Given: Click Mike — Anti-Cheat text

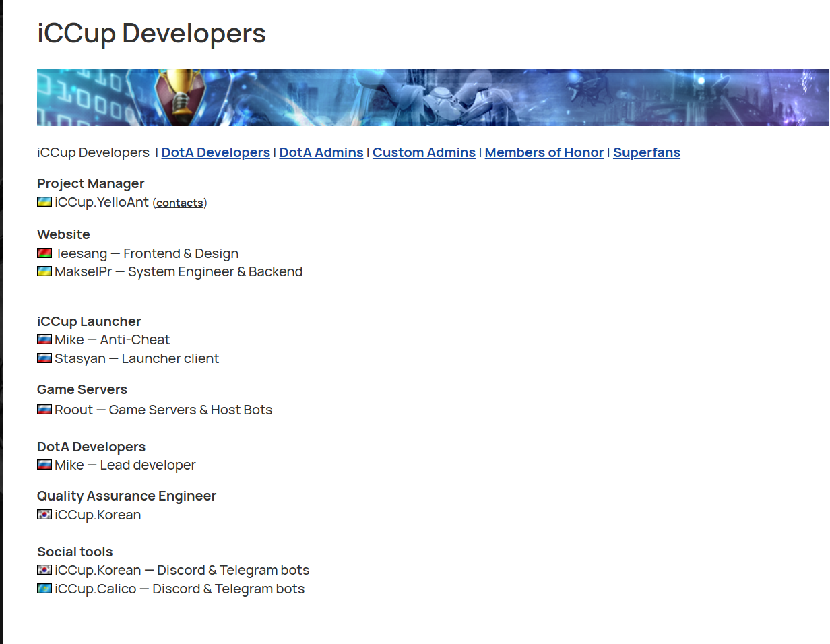Looking at the screenshot, I should pos(113,340).
